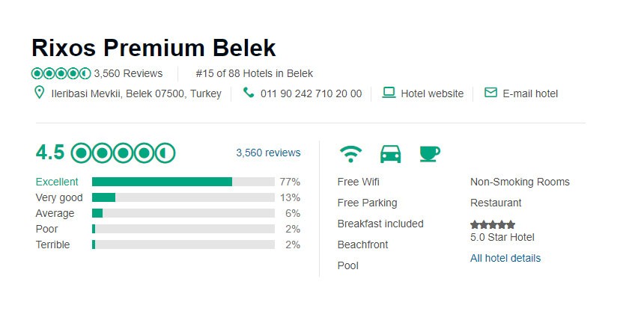Click the phone handset icon

coord(249,93)
